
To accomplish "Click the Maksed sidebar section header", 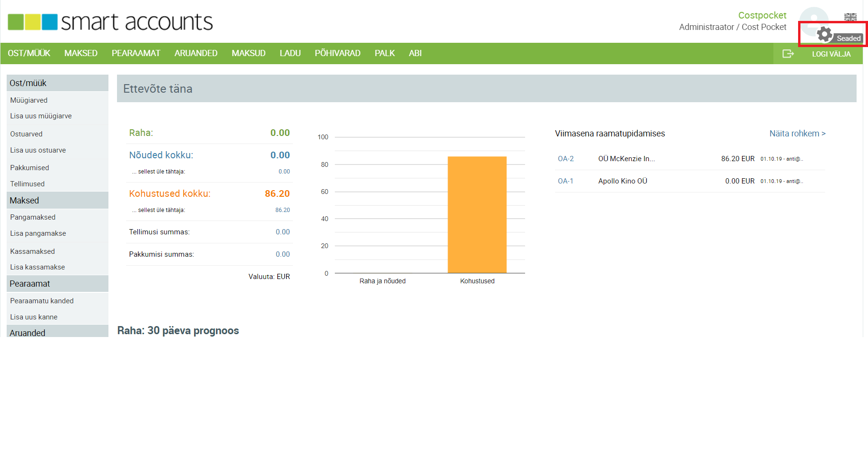I will coord(58,201).
